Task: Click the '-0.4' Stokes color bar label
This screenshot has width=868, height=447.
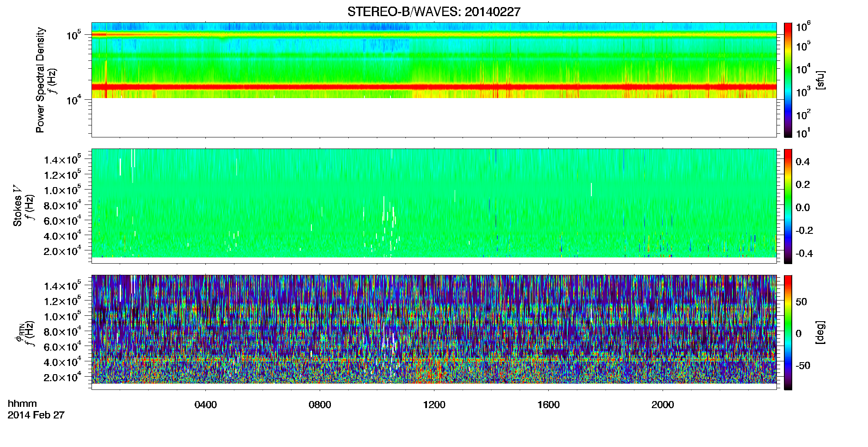Action: [804, 253]
